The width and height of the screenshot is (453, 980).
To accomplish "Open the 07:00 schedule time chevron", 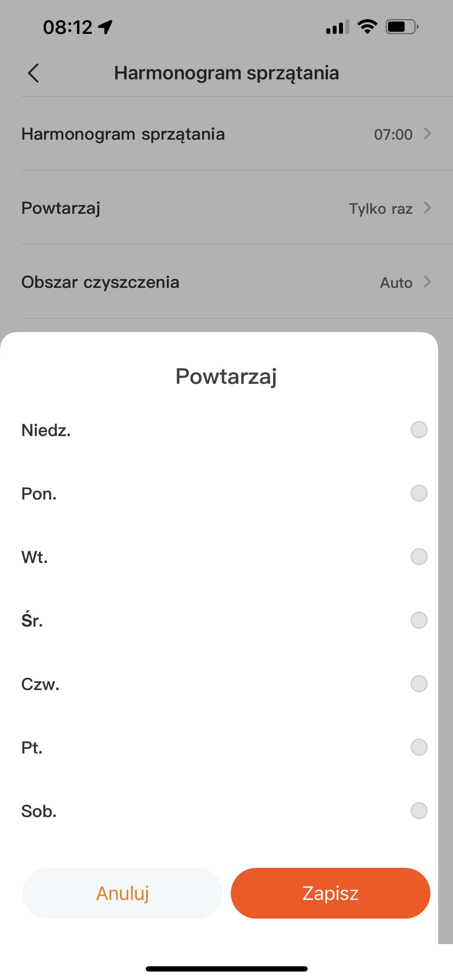I will pos(428,134).
